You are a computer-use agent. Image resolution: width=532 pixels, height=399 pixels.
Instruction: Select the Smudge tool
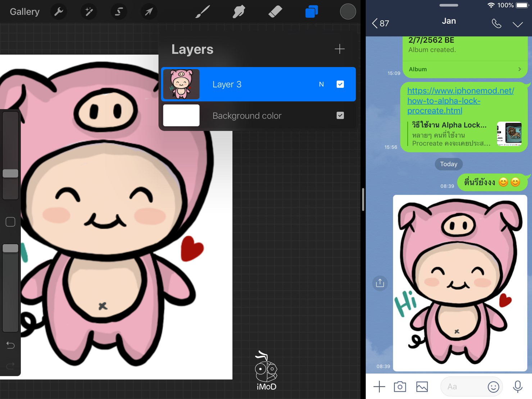(x=239, y=12)
